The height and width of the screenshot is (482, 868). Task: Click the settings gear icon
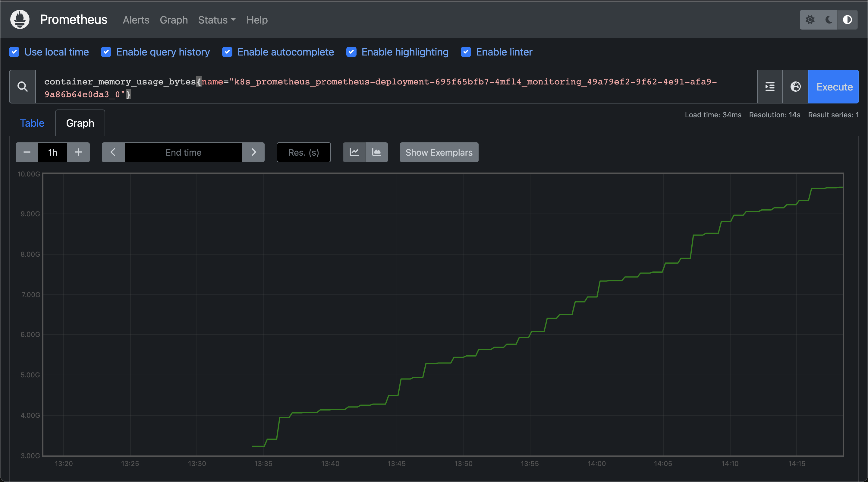click(810, 20)
